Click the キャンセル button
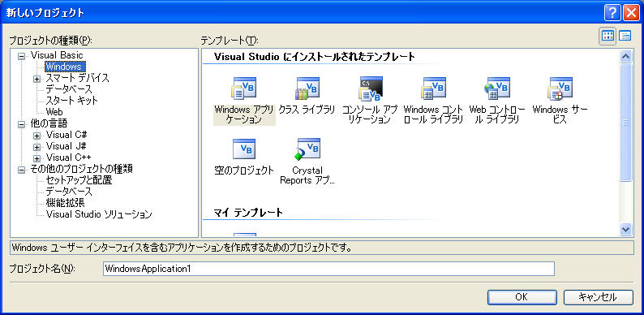Viewport: 644px width, 315px height. (x=599, y=297)
